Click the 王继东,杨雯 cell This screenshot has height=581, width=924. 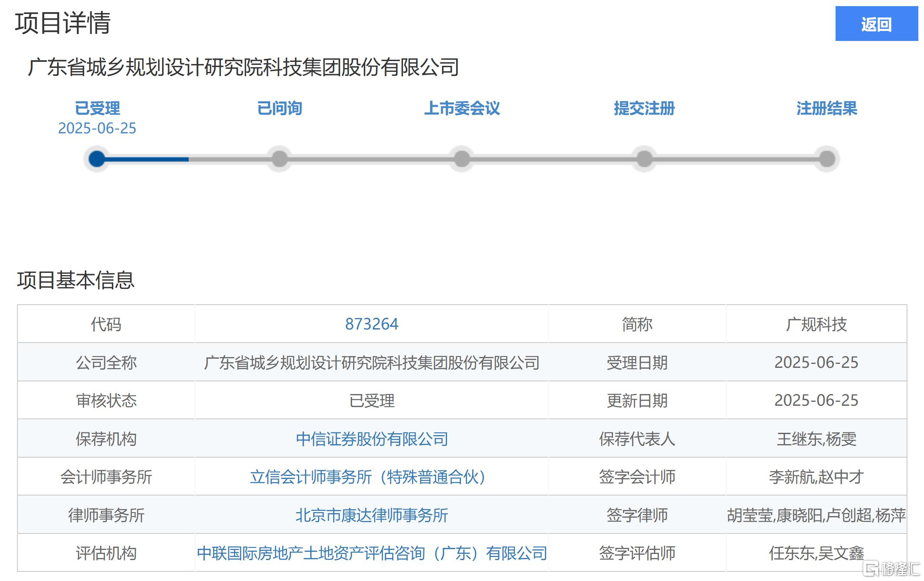pyautogui.click(x=816, y=438)
